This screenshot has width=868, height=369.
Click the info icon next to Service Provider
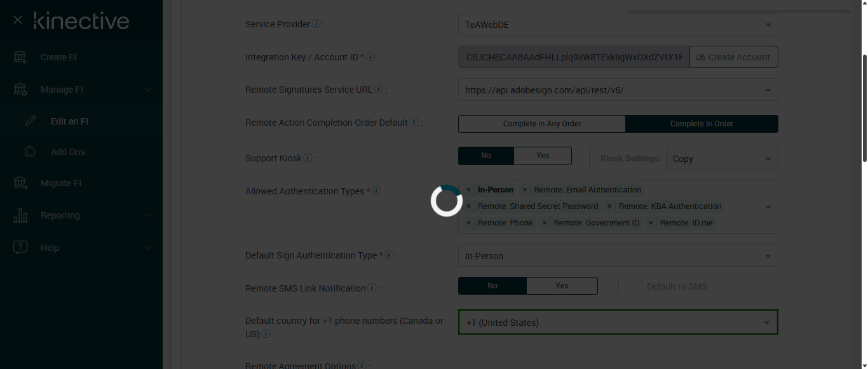(316, 24)
